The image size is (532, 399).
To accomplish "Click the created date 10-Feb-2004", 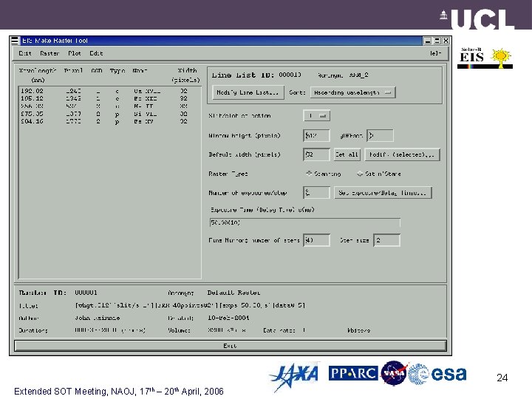I will click(228, 318).
